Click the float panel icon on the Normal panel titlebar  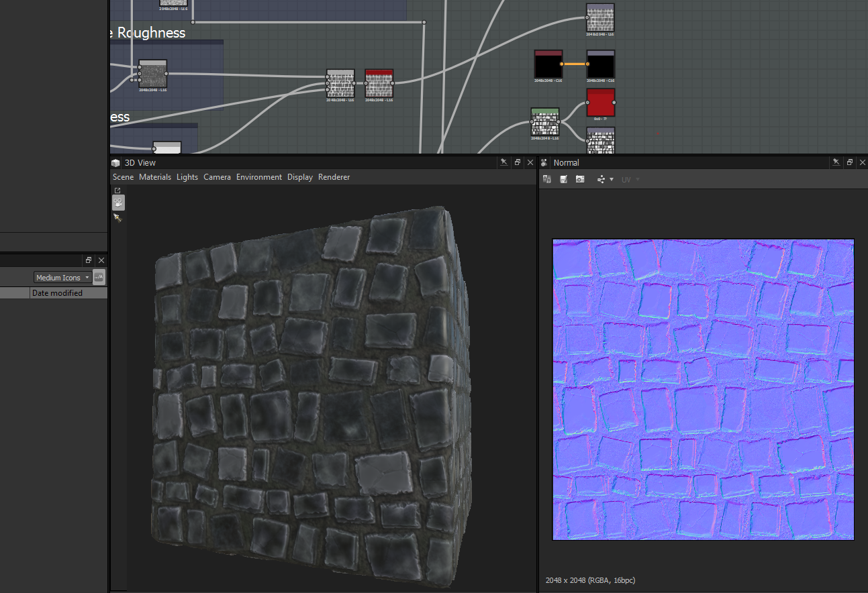point(849,162)
